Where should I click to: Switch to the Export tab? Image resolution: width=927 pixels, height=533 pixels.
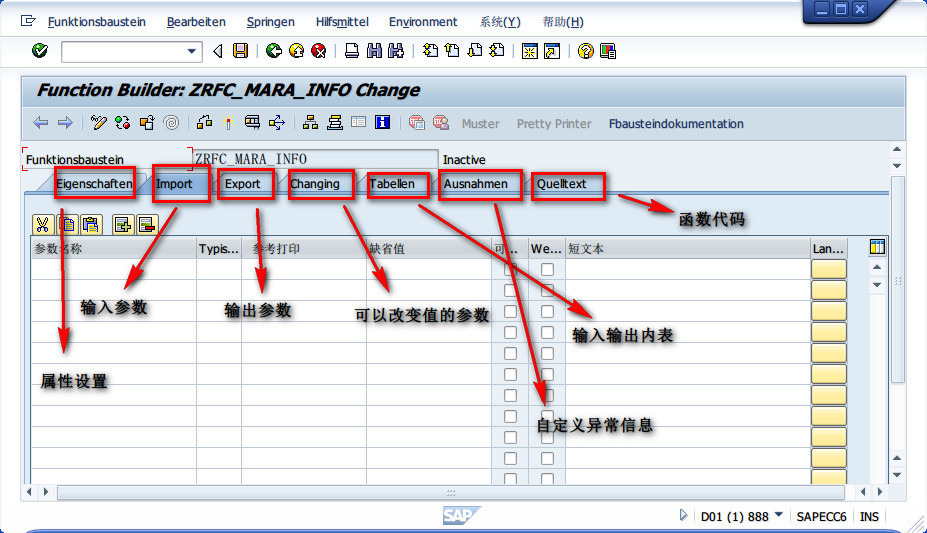242,184
